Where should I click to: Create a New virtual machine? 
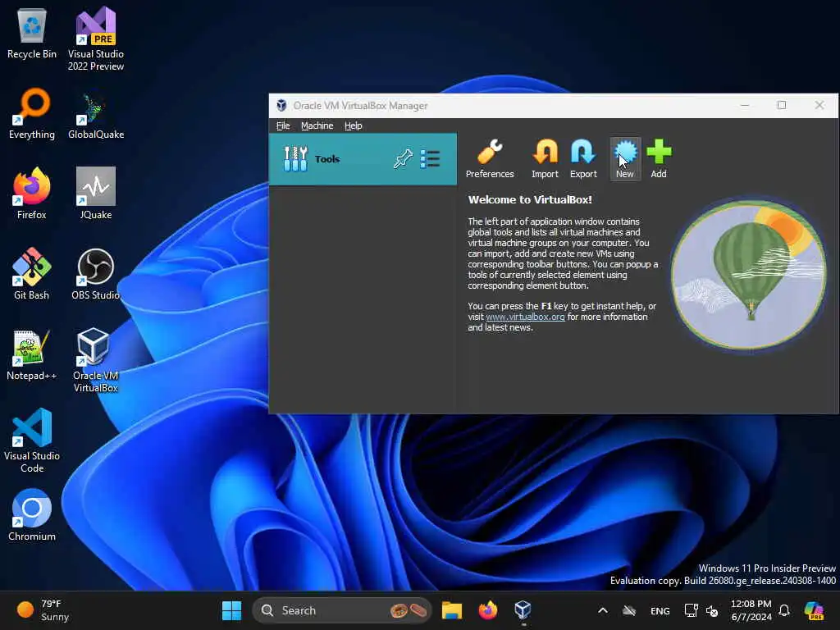pos(625,158)
